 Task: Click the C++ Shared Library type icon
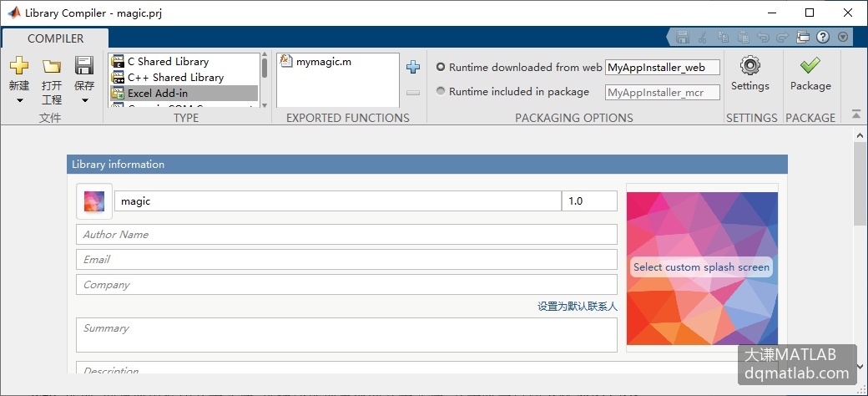118,78
